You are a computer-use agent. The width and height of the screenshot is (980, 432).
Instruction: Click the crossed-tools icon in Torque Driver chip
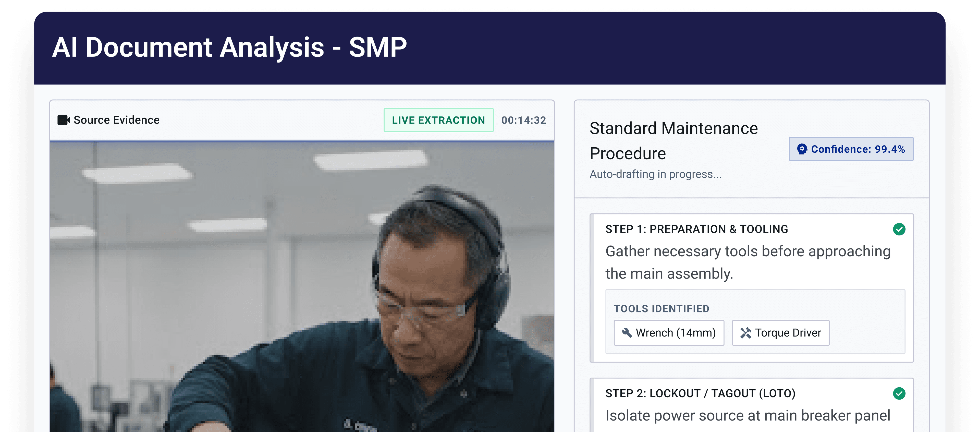[x=746, y=333]
